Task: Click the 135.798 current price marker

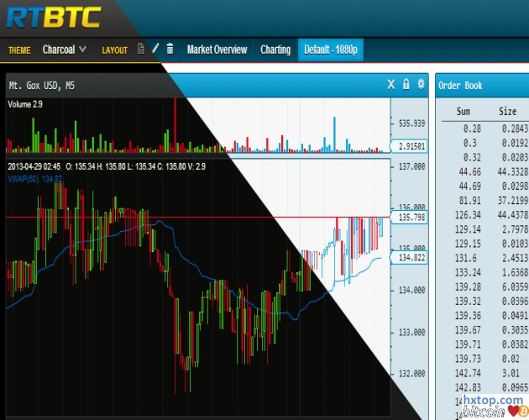Action: click(410, 217)
